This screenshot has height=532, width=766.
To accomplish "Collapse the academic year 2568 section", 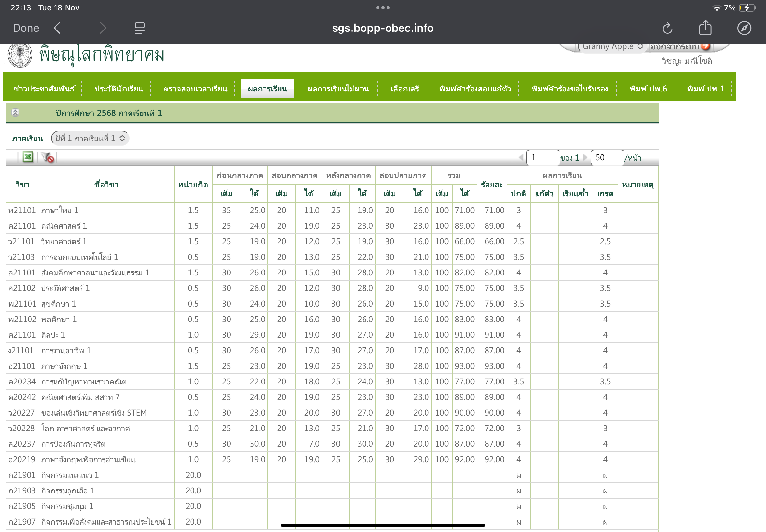I will (15, 113).
